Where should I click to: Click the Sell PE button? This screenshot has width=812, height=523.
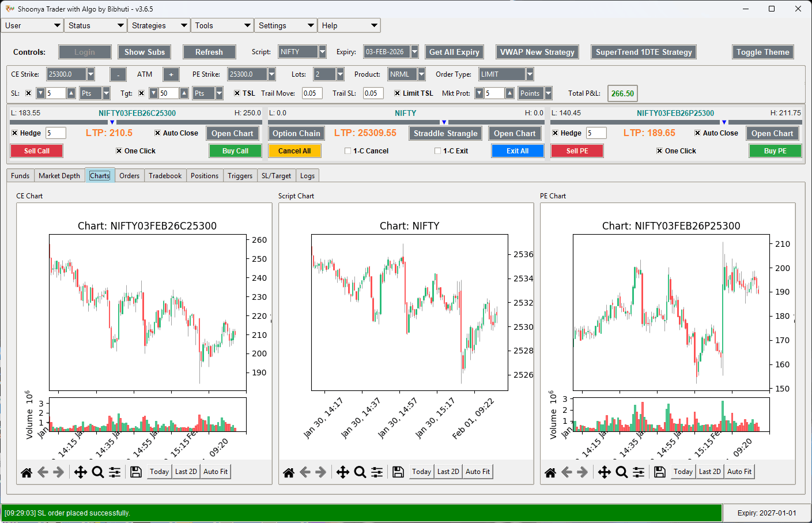577,150
